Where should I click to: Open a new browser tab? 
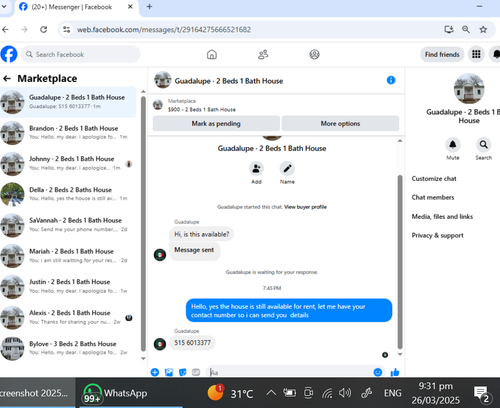click(149, 7)
